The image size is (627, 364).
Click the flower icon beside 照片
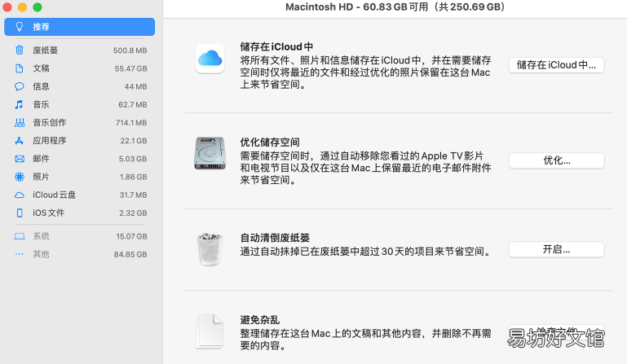[20, 177]
